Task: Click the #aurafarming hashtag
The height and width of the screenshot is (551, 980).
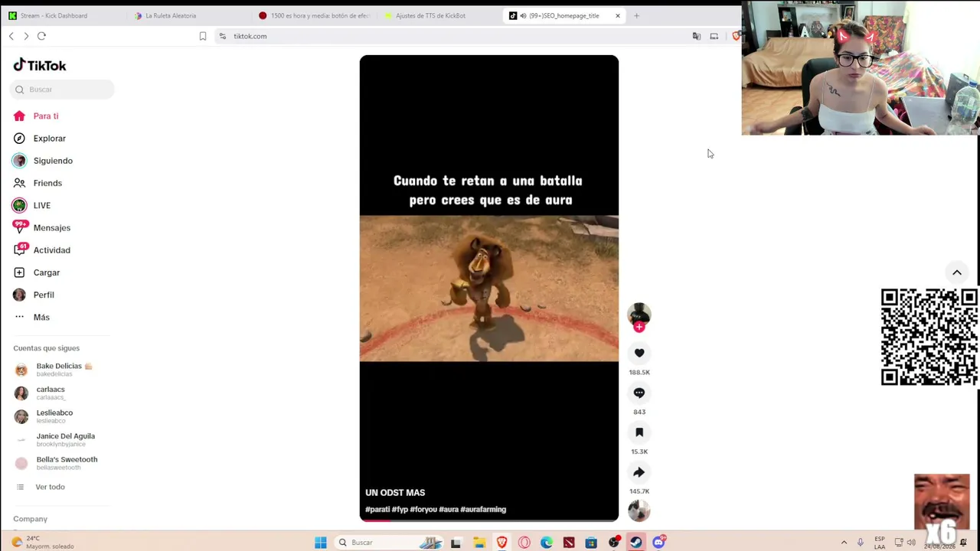Action: pos(483,510)
